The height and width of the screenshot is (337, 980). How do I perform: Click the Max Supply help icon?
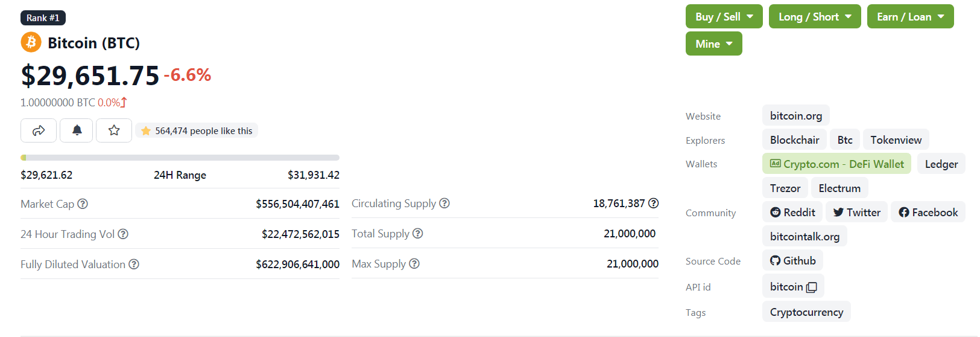[414, 264]
